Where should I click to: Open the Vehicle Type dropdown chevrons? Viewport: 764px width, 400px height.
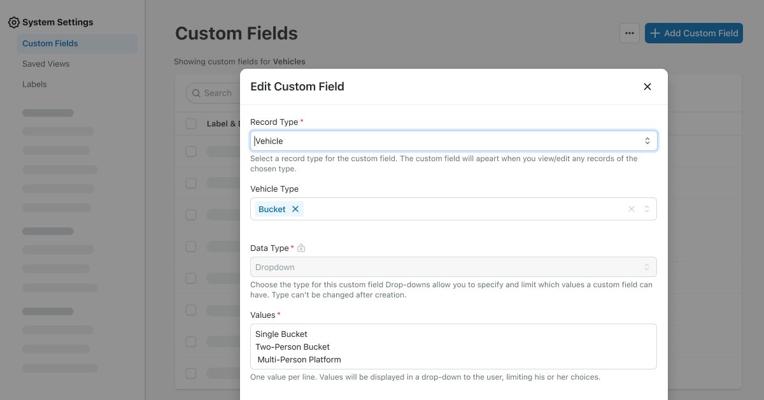click(647, 209)
